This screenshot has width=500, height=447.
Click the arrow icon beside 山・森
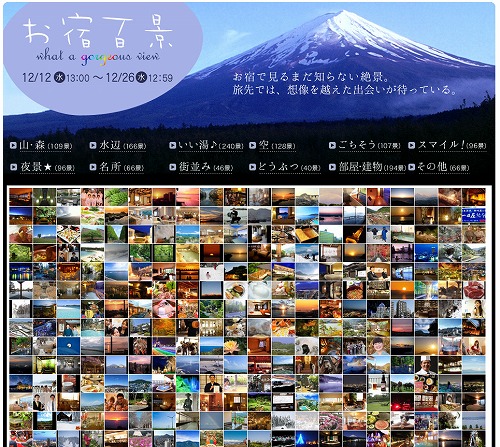(13, 145)
